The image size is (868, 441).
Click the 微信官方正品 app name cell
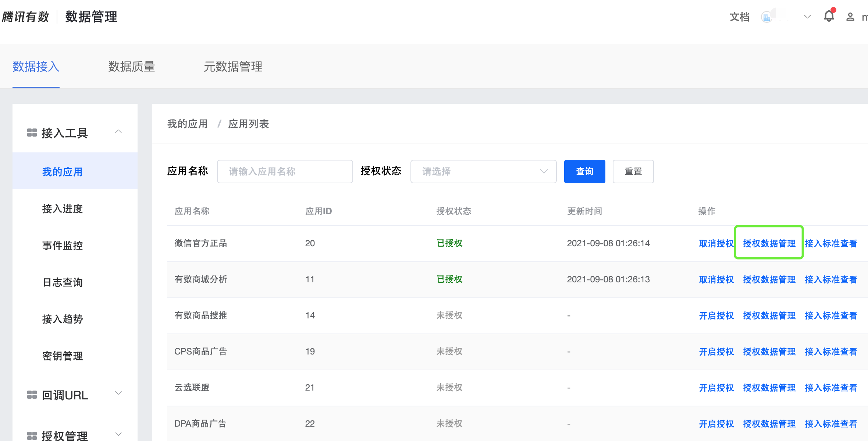(200, 243)
